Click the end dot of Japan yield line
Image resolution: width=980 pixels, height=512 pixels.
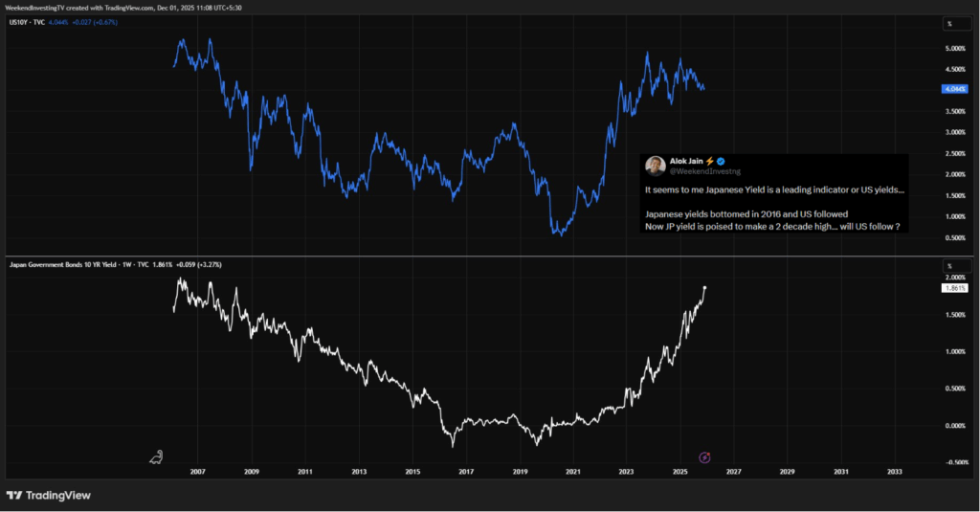705,287
